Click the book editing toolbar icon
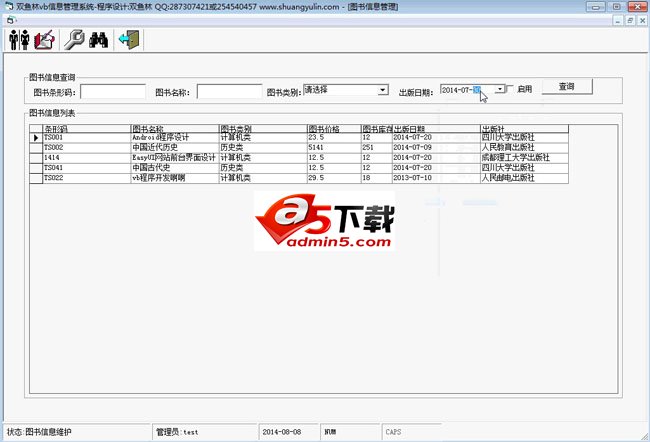 44,40
